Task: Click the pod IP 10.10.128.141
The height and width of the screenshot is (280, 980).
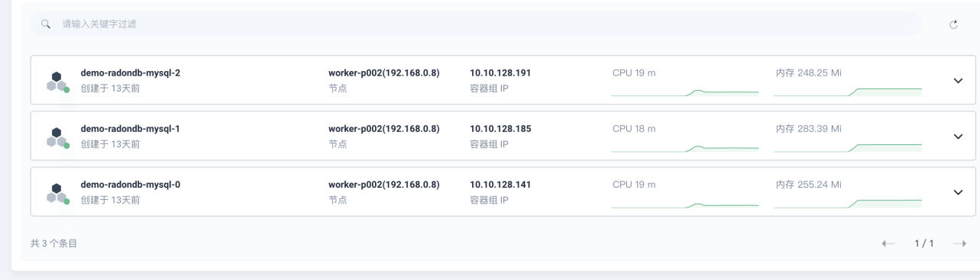Action: tap(500, 185)
